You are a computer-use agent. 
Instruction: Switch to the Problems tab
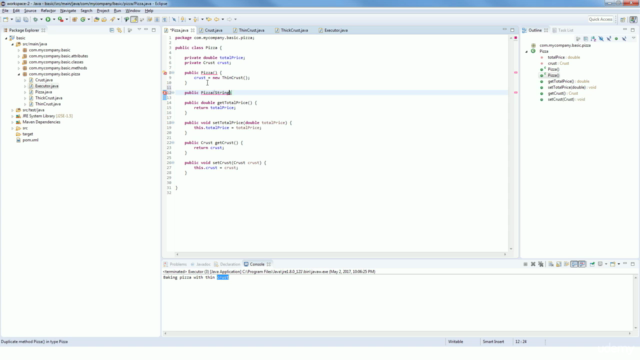[x=178, y=264]
